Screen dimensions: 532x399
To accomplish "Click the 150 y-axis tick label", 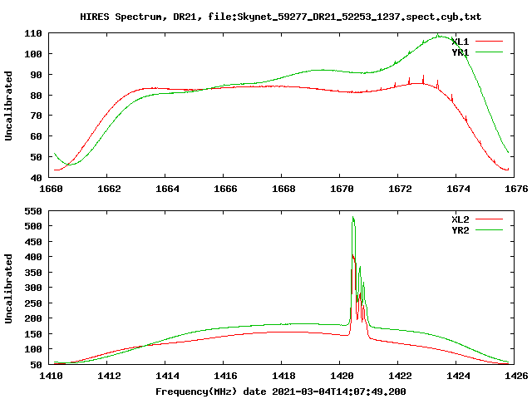I will pyautogui.click(x=33, y=334).
